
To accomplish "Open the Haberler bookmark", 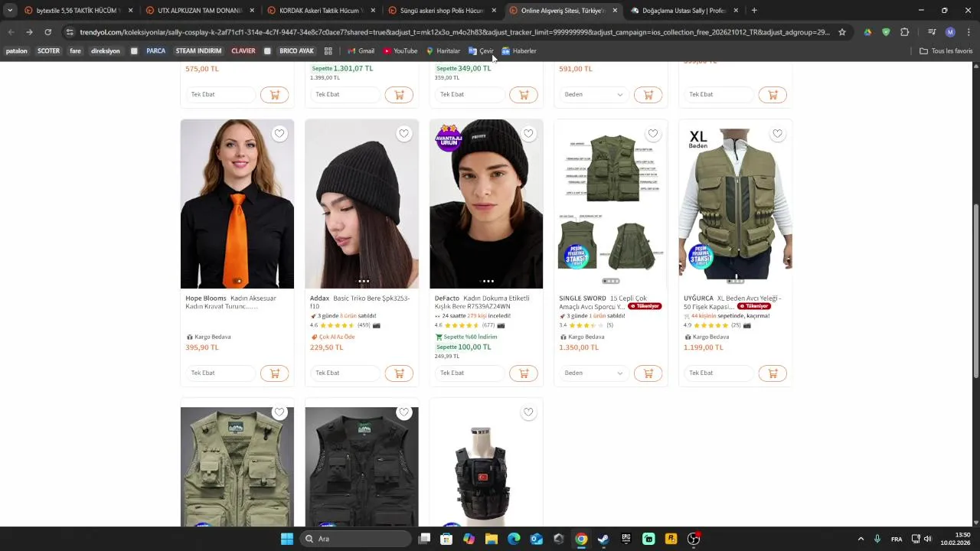I will tap(519, 51).
